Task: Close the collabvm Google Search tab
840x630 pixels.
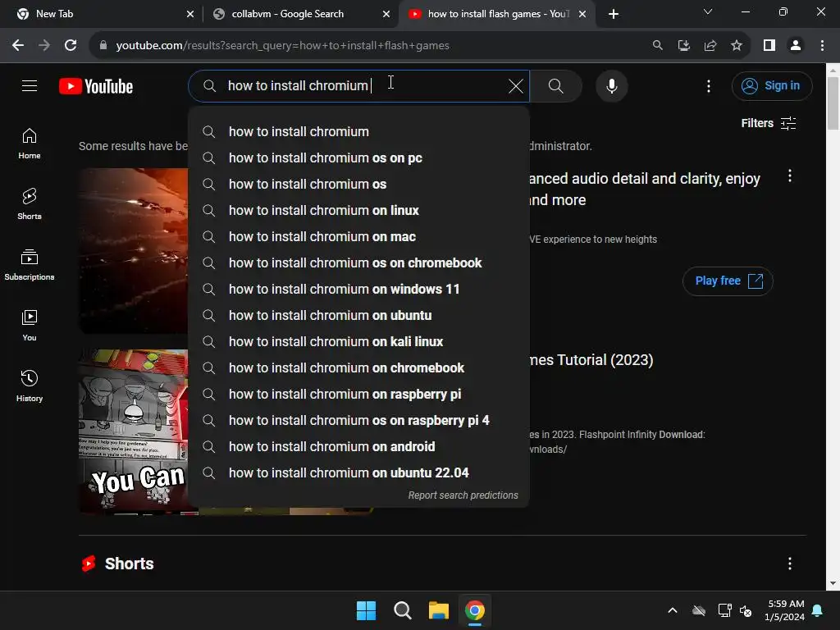Action: point(386,14)
